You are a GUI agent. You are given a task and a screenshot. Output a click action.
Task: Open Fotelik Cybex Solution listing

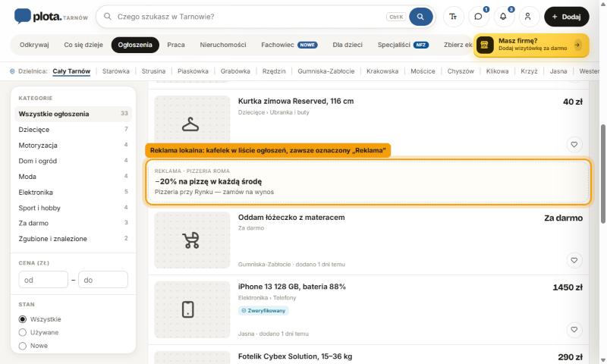pos(295,356)
